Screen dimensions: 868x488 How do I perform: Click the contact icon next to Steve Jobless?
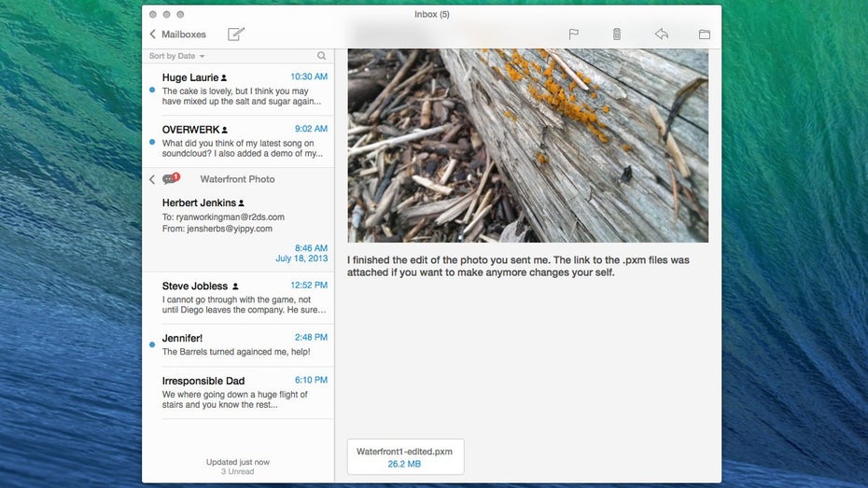[235, 286]
